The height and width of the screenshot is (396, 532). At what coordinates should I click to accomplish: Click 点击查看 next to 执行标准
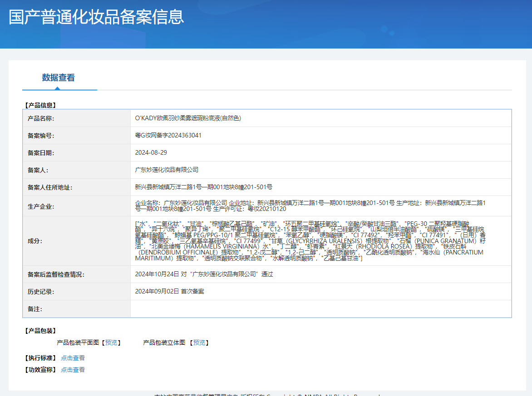pos(73,358)
